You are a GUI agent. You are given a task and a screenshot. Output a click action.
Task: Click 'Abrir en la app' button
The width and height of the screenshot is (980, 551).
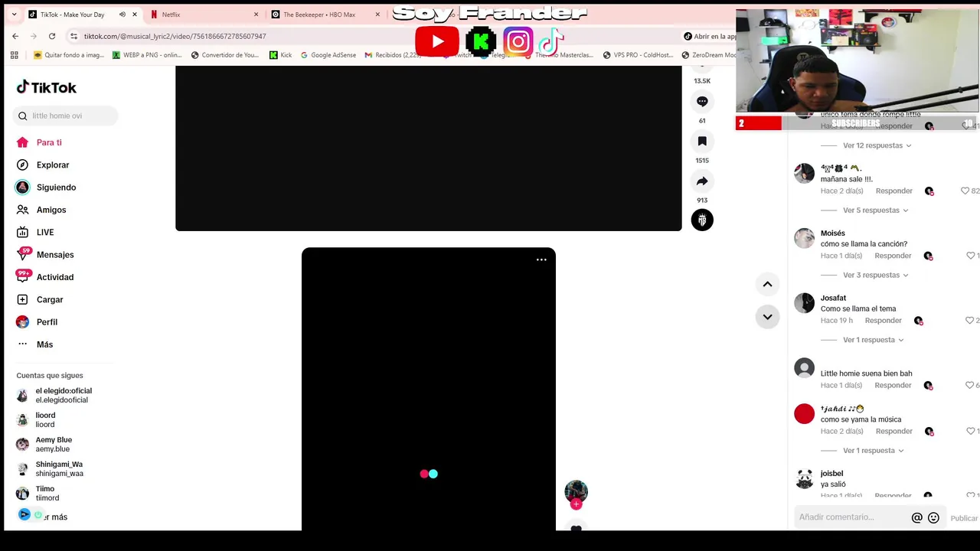coord(710,36)
